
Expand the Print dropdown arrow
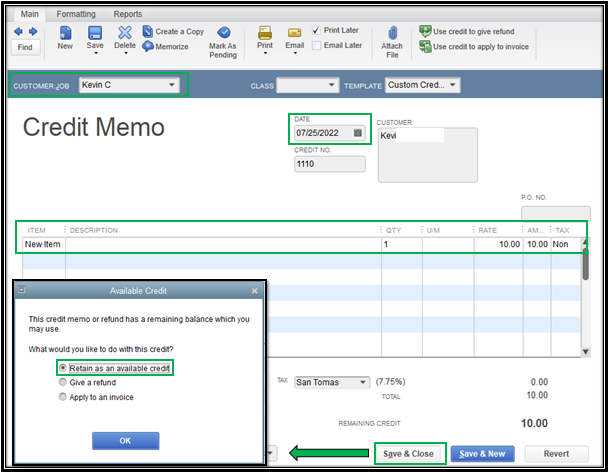click(x=265, y=53)
